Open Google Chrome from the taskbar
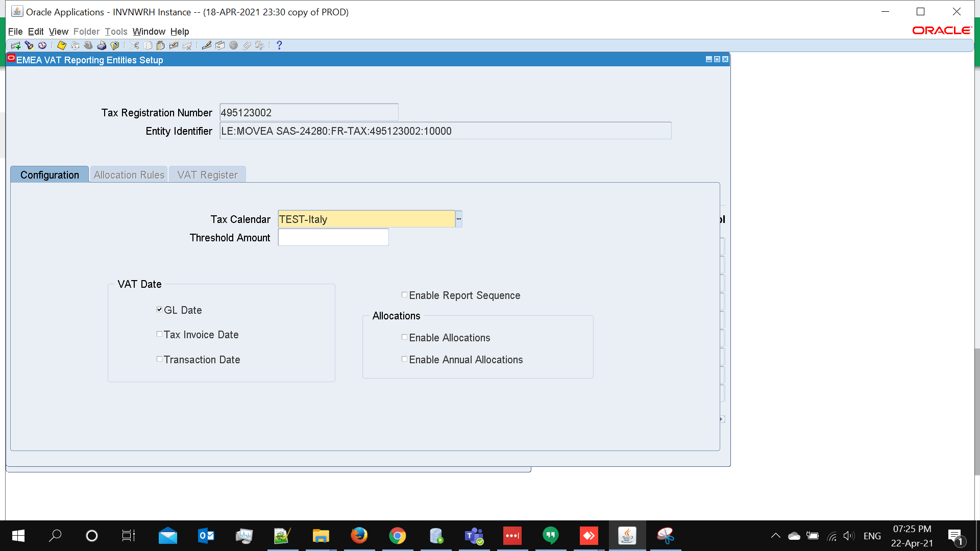The image size is (980, 551). pos(398,536)
